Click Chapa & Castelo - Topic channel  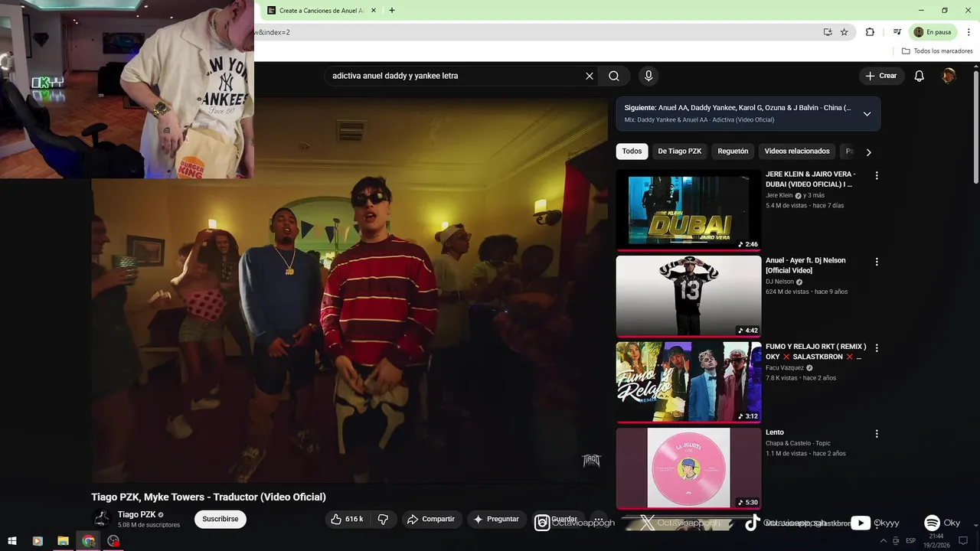coord(798,443)
